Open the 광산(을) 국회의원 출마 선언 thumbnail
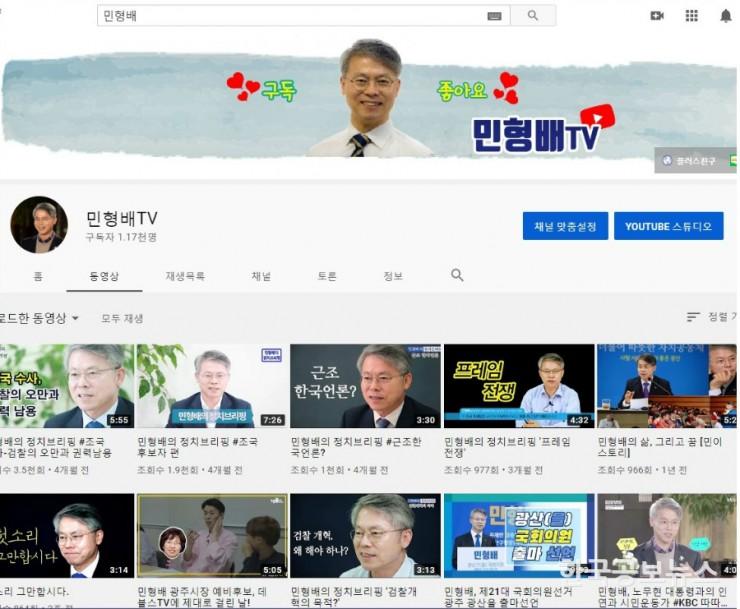This screenshot has width=740, height=609. click(x=519, y=536)
